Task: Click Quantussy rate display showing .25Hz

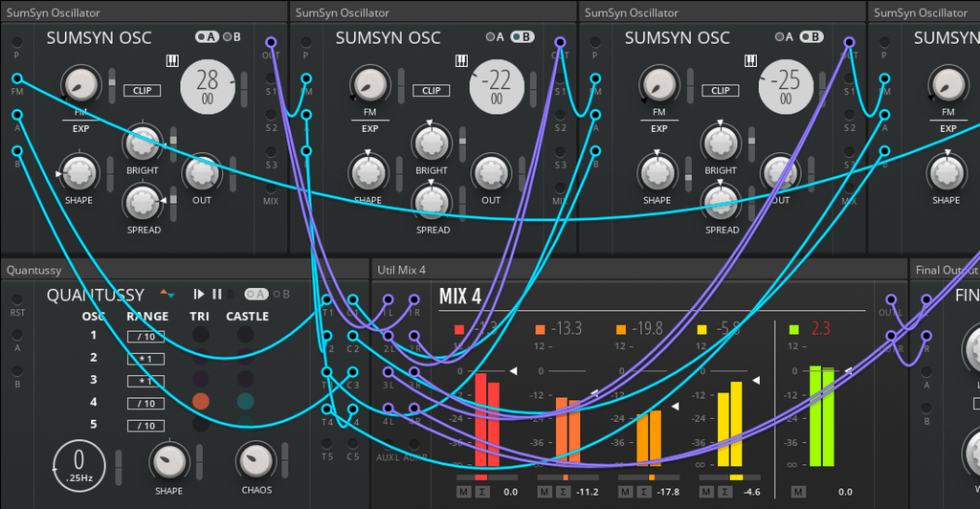Action: (79, 466)
